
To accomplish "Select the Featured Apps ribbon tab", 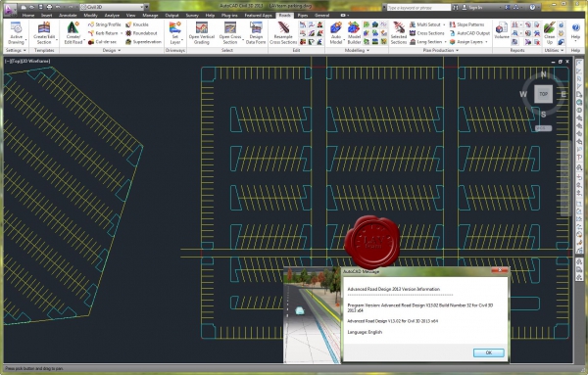I will (258, 16).
